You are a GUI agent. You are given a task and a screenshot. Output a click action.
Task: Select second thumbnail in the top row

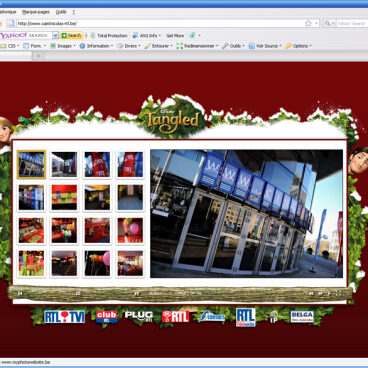pos(64,165)
